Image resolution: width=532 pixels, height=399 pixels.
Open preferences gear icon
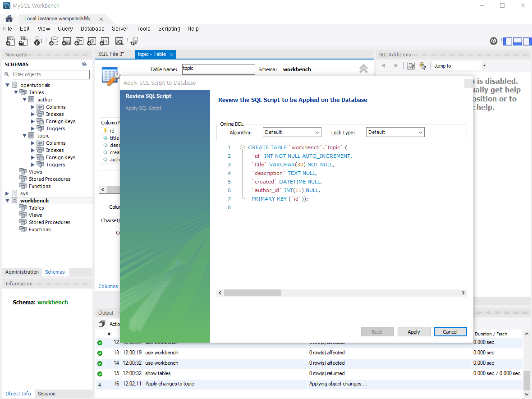494,41
